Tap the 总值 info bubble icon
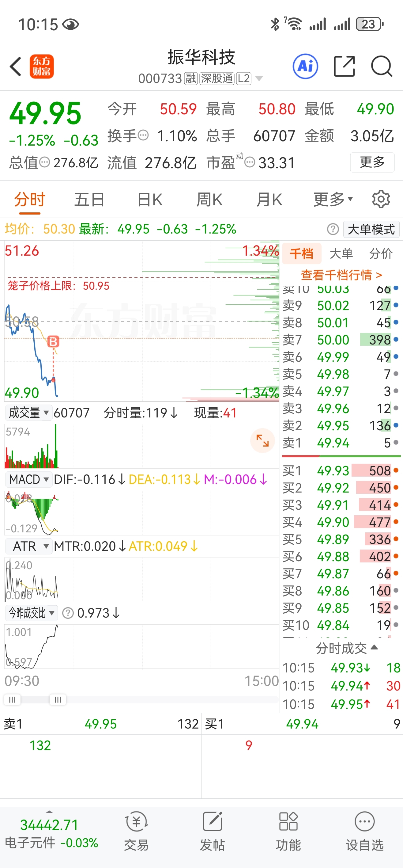This screenshot has width=403, height=868. coord(44,162)
